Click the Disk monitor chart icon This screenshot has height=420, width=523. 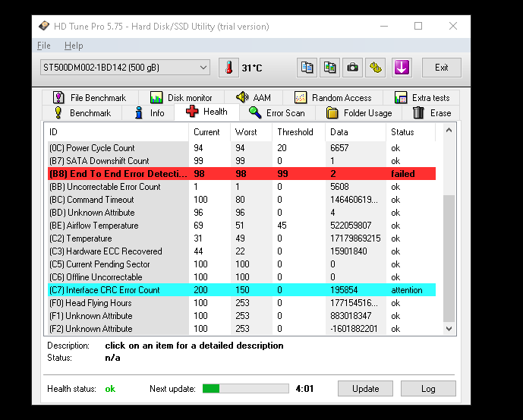156,97
